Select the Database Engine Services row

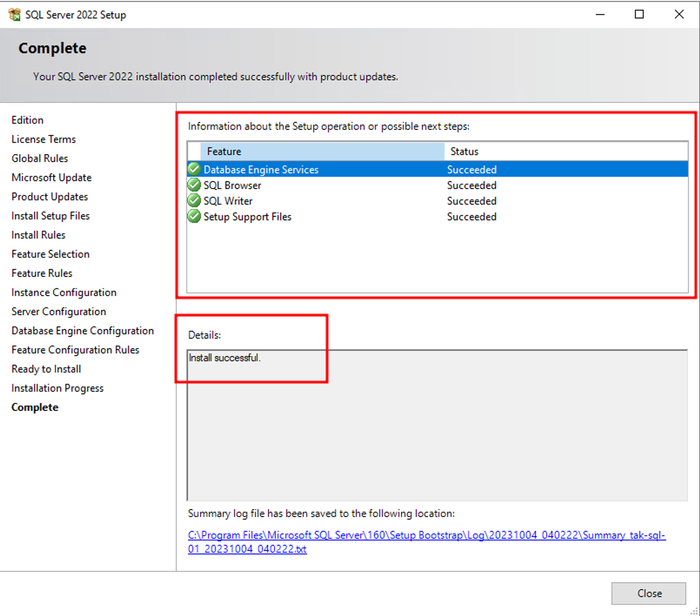click(261, 170)
